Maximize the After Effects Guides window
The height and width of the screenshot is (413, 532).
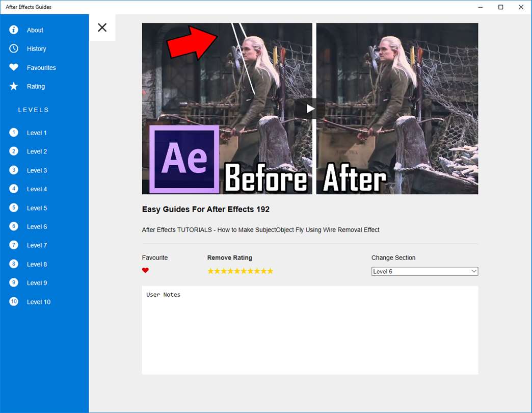pyautogui.click(x=501, y=7)
